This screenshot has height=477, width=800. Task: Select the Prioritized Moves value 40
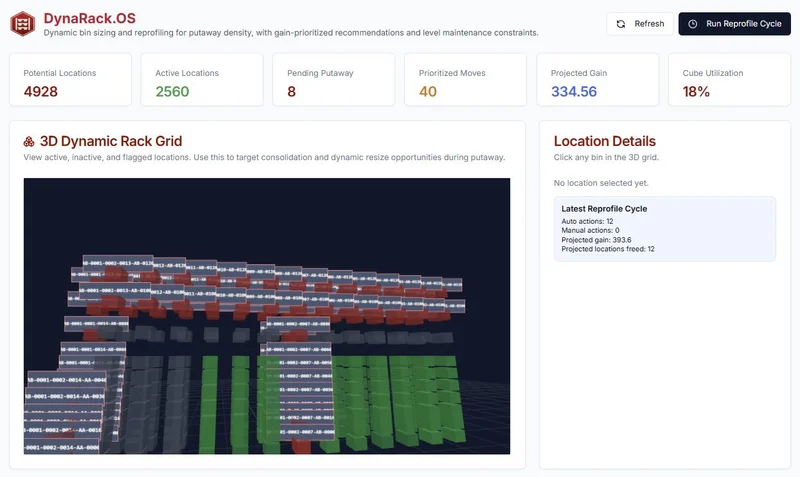point(428,92)
